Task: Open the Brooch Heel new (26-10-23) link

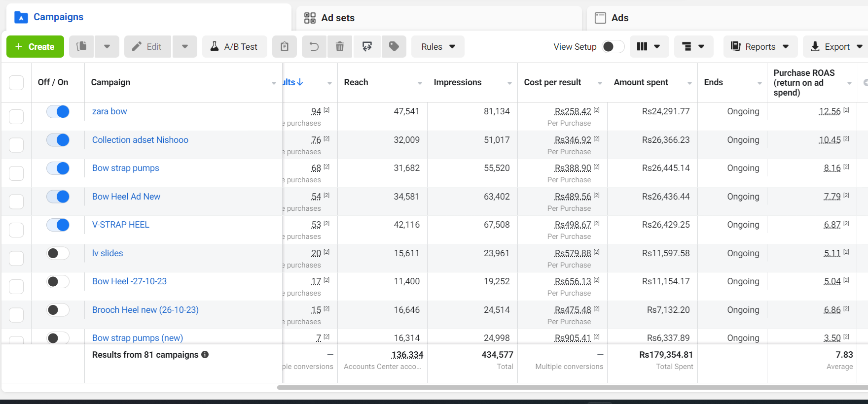Action: [145, 310]
